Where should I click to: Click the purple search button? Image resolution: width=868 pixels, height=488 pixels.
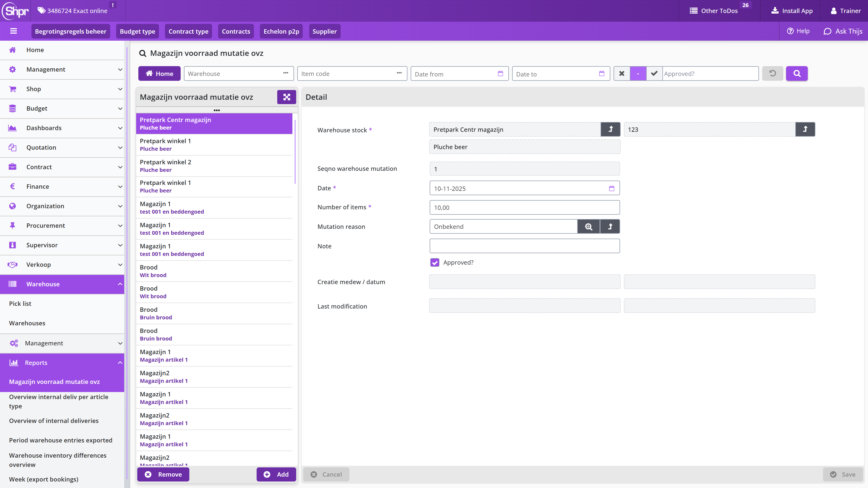797,73
